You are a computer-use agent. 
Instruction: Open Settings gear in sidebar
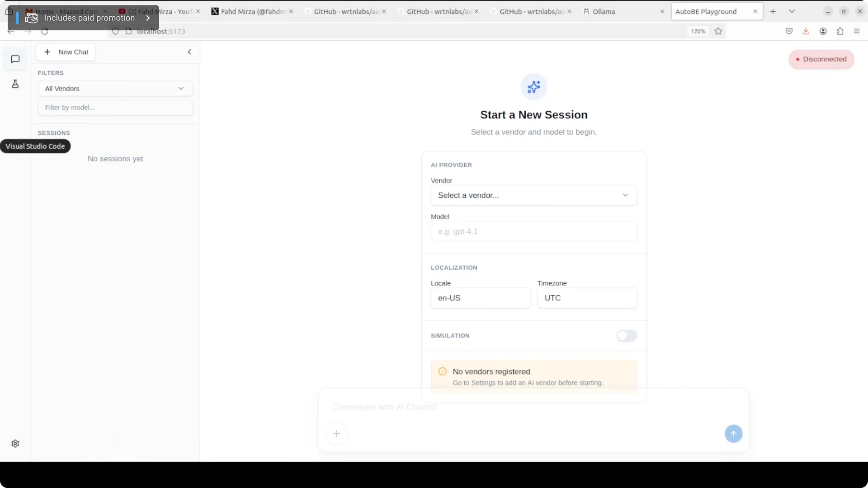pos(15,444)
